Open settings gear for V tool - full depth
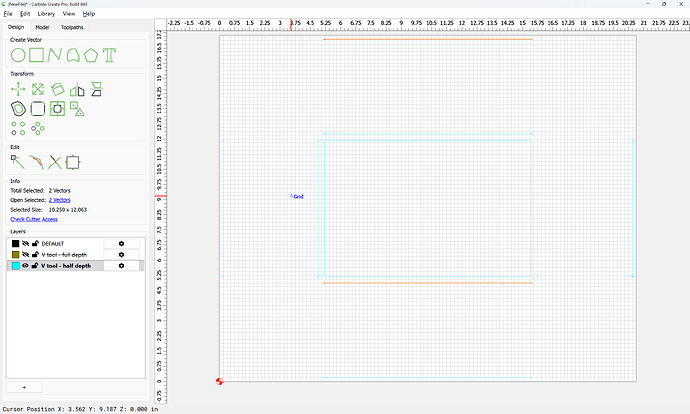Image resolution: width=690 pixels, height=414 pixels. pyautogui.click(x=121, y=254)
